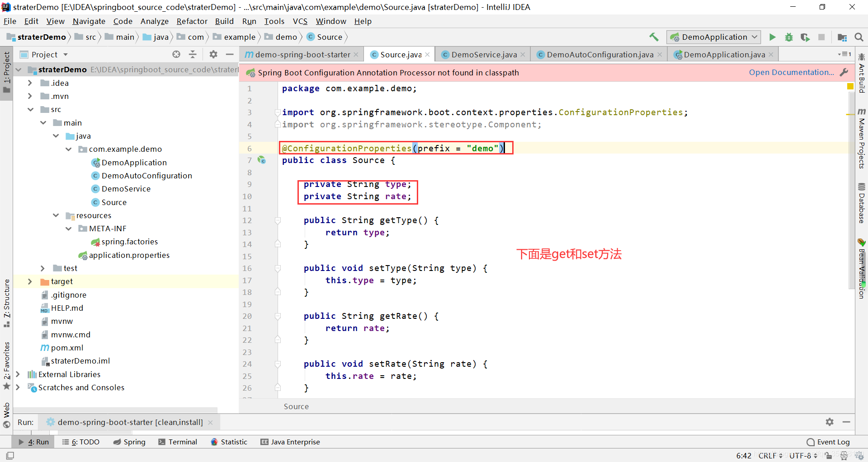Click run gutter icon beside class Source
868x462 pixels.
coord(261,160)
